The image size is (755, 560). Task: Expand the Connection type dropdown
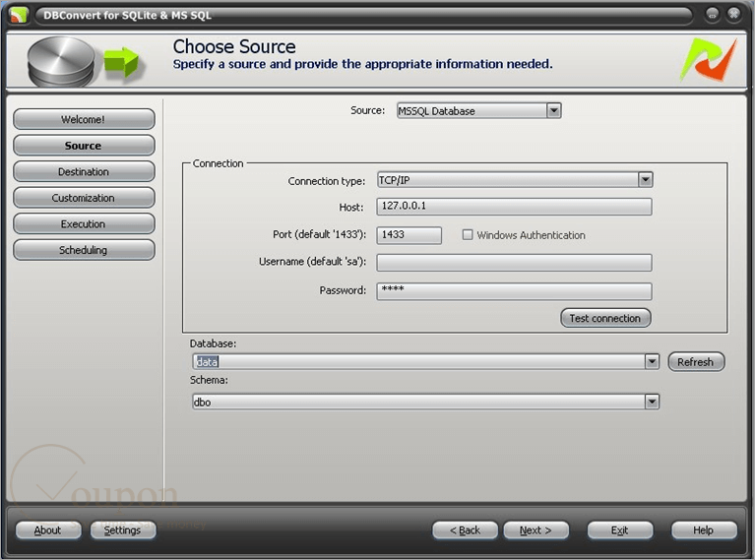click(645, 180)
